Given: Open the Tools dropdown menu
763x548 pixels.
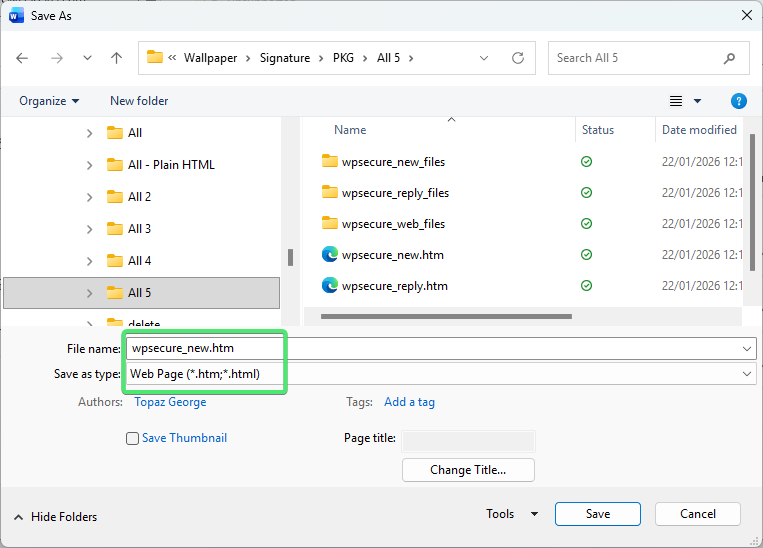Looking at the screenshot, I should [511, 514].
